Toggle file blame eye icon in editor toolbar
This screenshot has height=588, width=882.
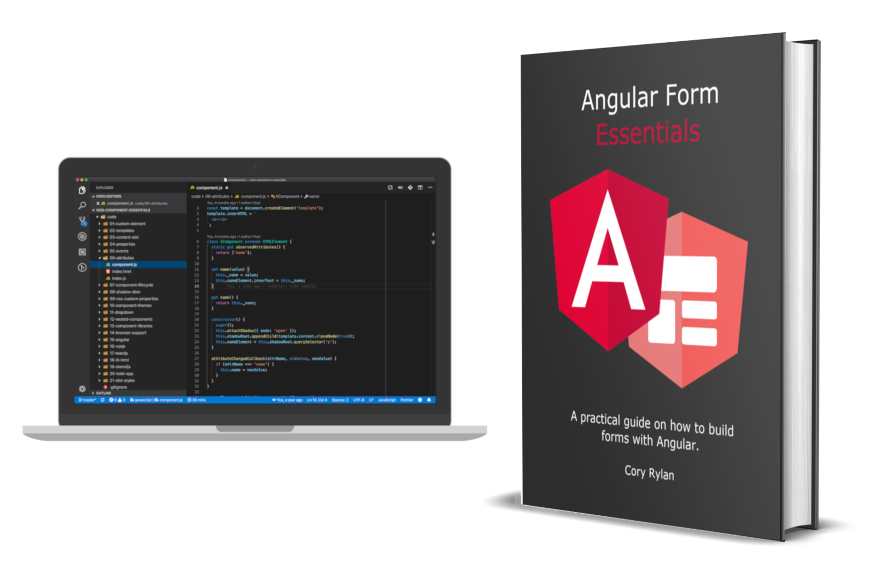pyautogui.click(x=400, y=188)
